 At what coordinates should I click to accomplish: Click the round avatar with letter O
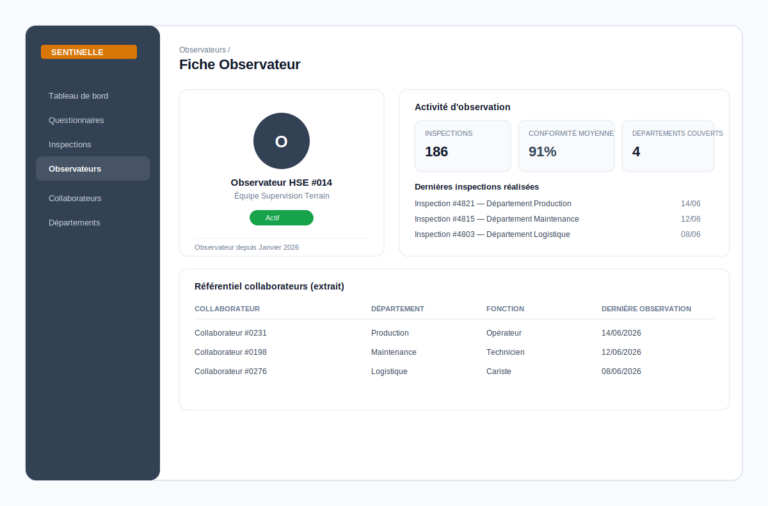(x=281, y=141)
